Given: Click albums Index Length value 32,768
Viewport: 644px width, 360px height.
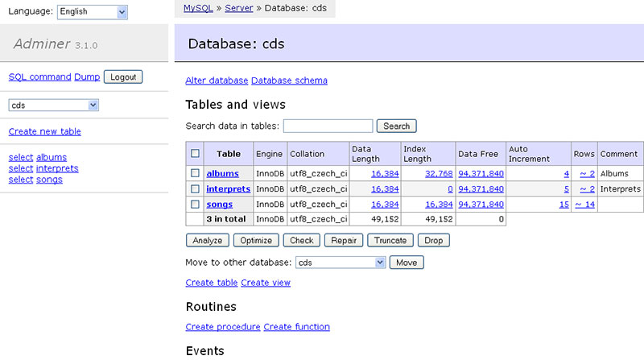Looking at the screenshot, I should click(x=439, y=173).
